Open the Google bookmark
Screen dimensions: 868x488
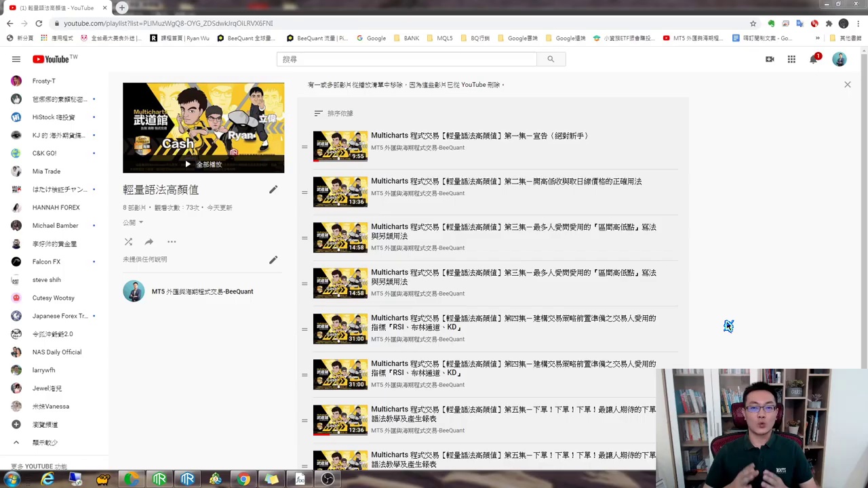point(371,38)
